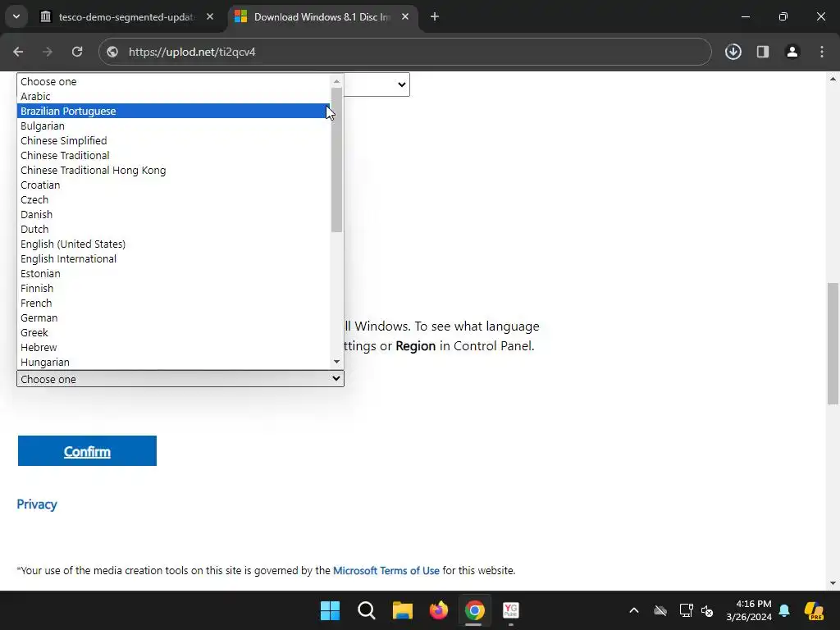Choose Hebrew language option
The height and width of the screenshot is (630, 840).
(174, 347)
